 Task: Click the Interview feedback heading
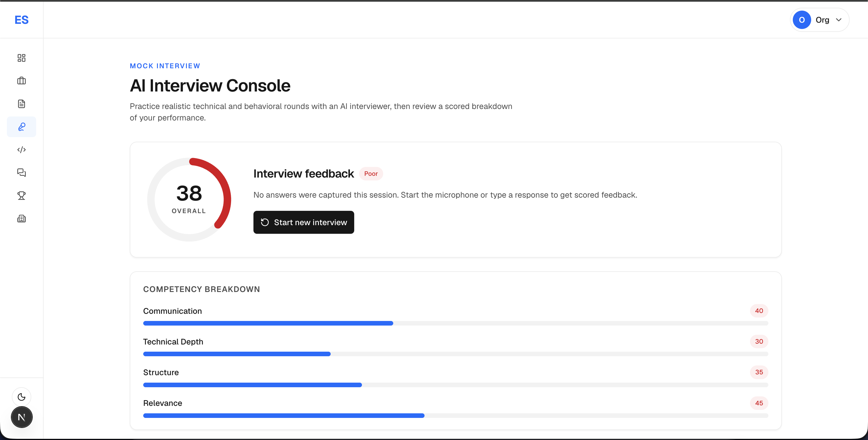pos(304,174)
